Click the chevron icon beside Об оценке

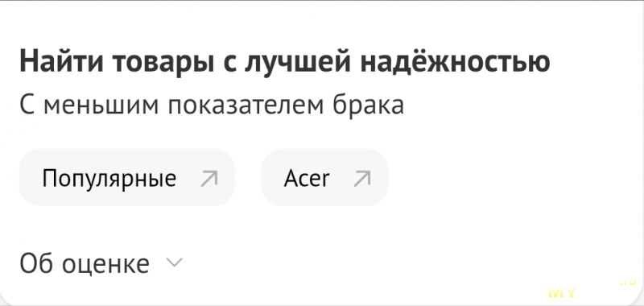click(175, 262)
